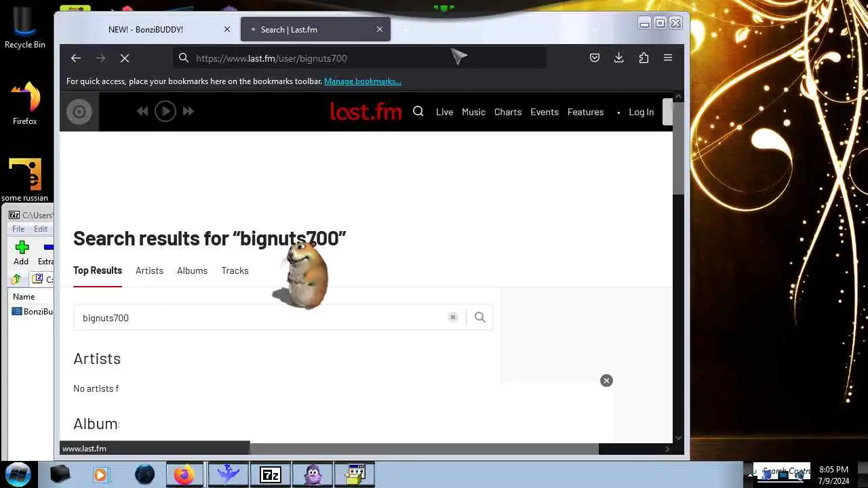The width and height of the screenshot is (868, 488).
Task: Click the installer window taskbar icon
Action: [x=355, y=474]
